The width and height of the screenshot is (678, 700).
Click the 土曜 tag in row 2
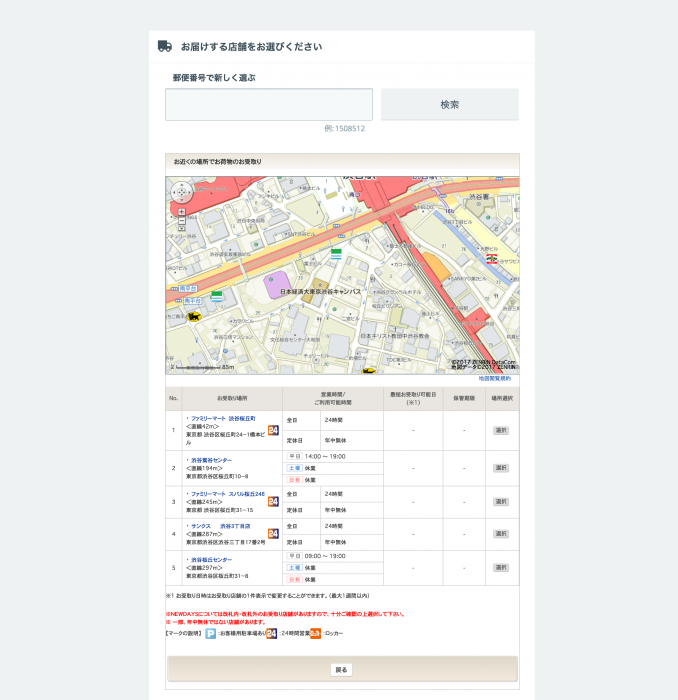click(295, 468)
